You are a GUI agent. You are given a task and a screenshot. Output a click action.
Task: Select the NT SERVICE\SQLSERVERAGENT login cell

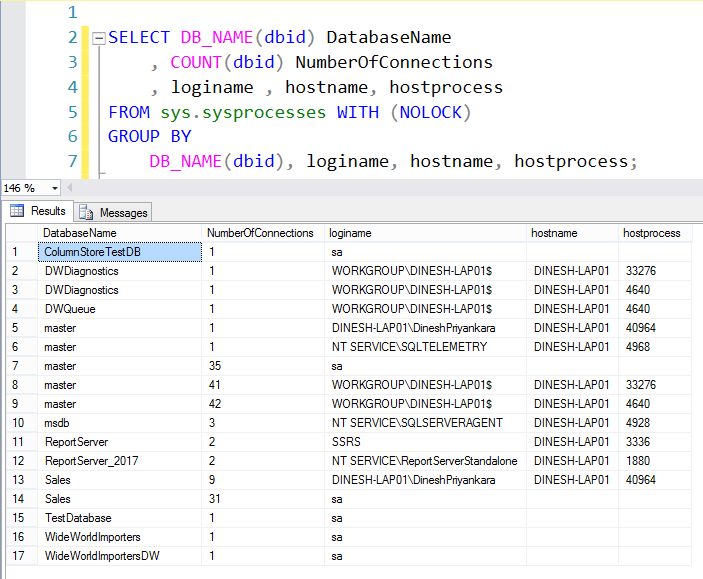tap(425, 423)
